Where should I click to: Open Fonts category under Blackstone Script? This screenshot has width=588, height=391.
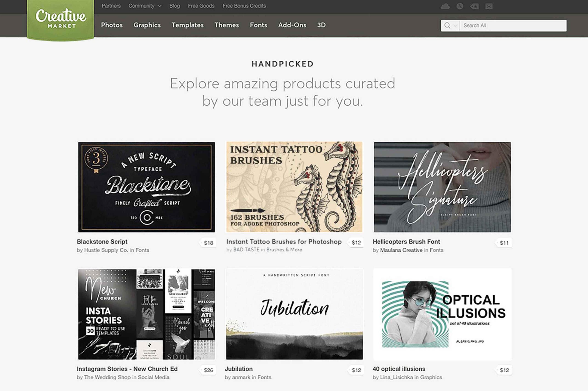click(142, 250)
